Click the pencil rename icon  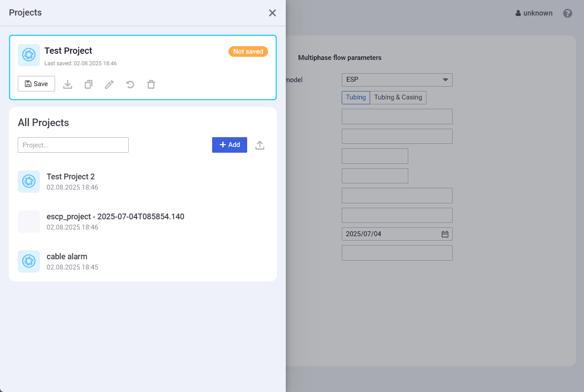click(x=109, y=84)
